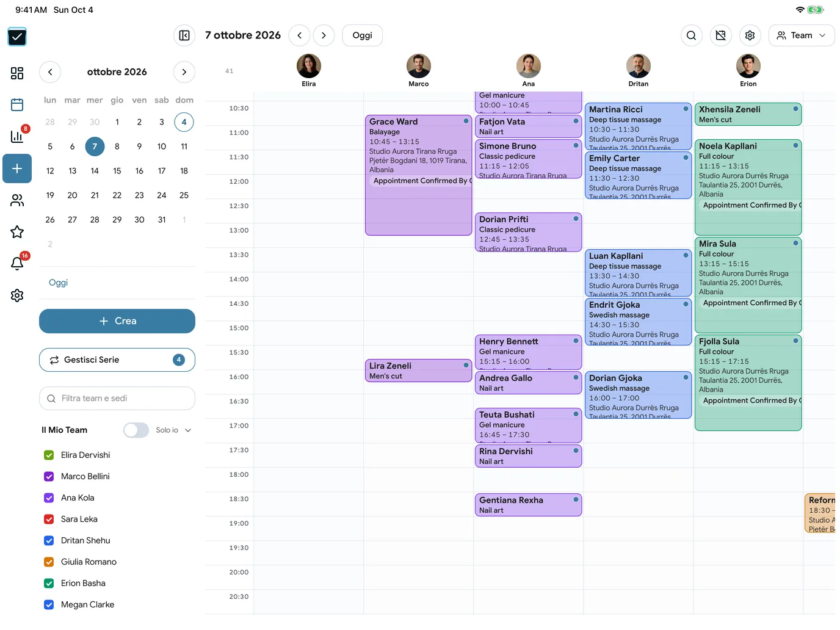The image size is (840, 630).
Task: Click the Crea button
Action: pos(117,321)
